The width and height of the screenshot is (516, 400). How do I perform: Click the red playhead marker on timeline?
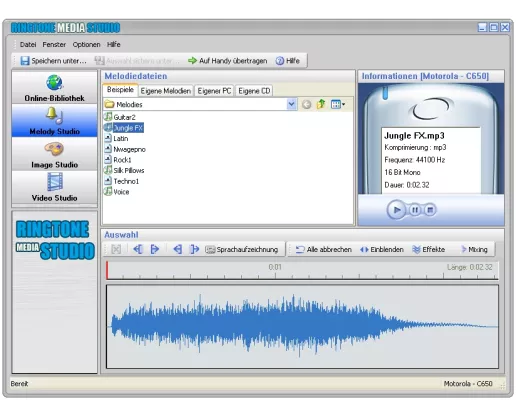(107, 270)
